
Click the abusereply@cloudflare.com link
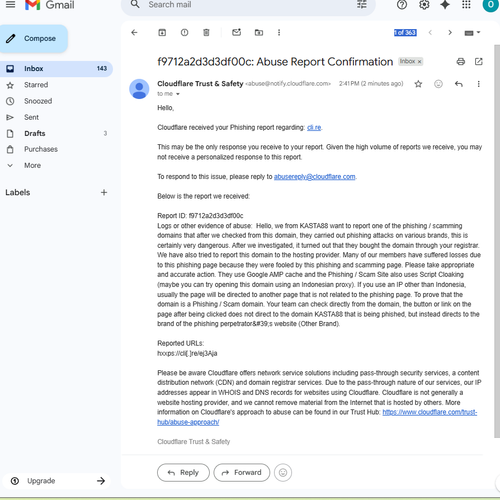click(x=315, y=177)
